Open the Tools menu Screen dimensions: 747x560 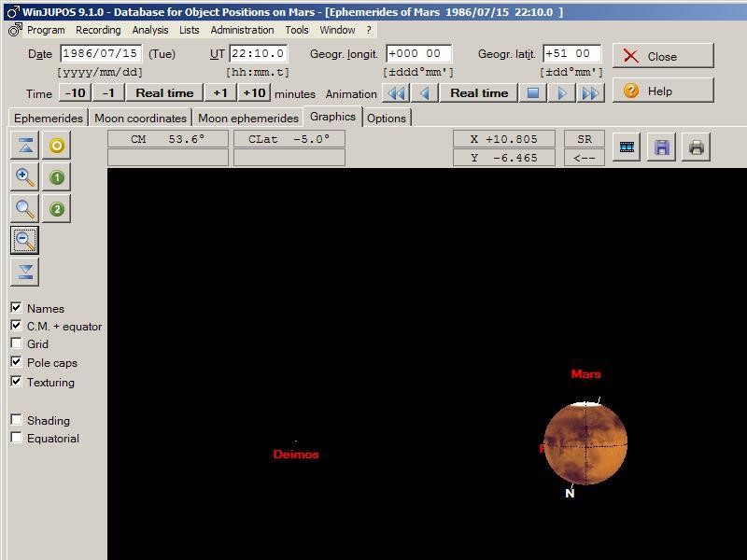tap(297, 30)
